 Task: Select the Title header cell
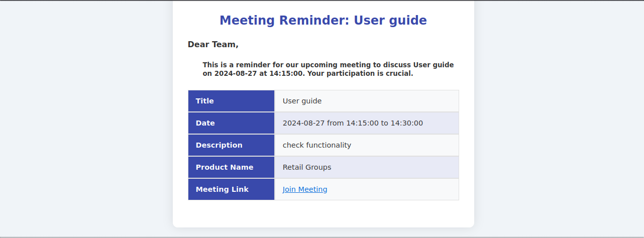pyautogui.click(x=231, y=101)
